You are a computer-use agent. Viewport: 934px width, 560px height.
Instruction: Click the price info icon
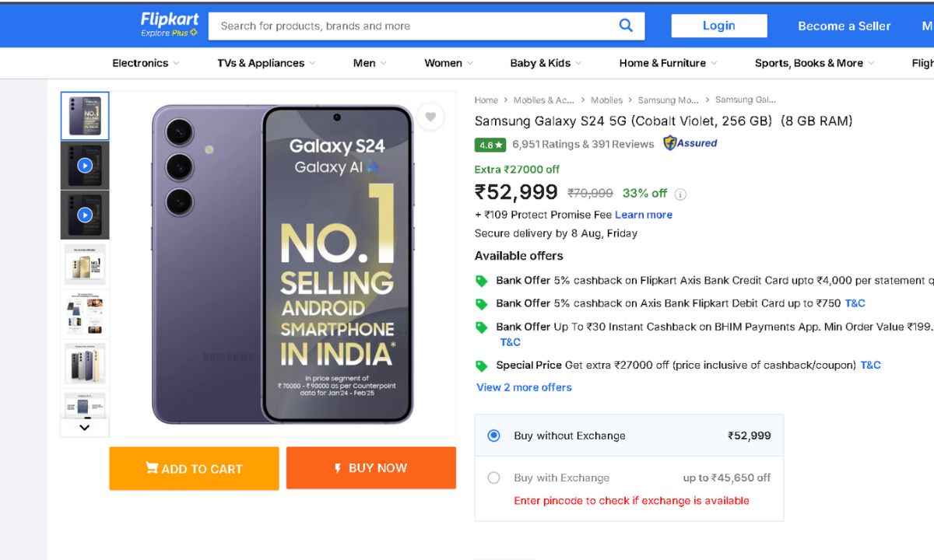pos(680,194)
